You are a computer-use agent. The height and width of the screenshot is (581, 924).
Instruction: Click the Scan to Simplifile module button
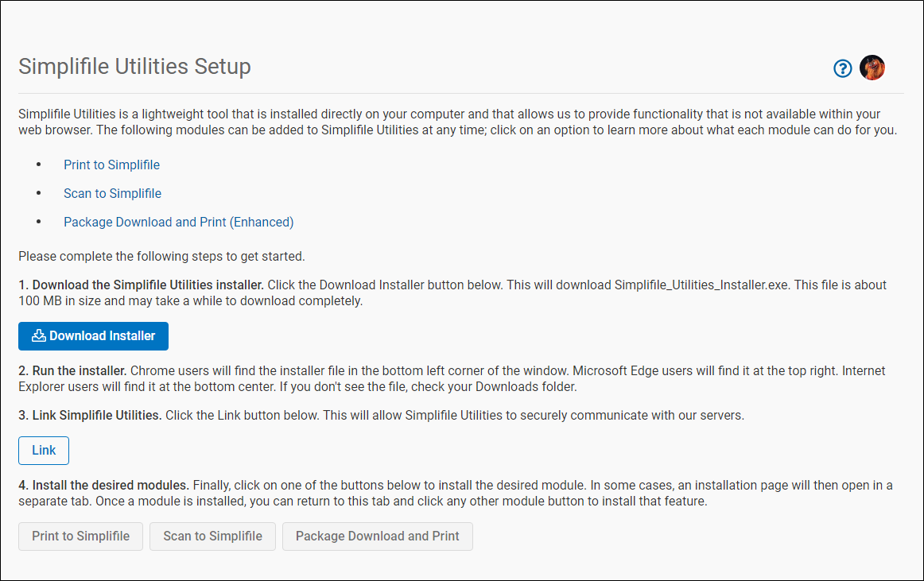[x=212, y=536]
